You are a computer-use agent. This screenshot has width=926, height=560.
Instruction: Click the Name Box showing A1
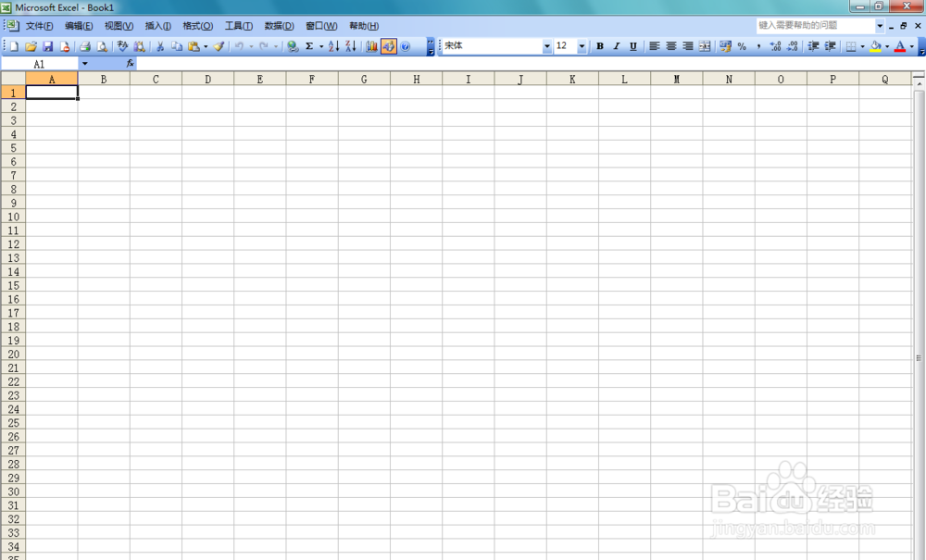pyautogui.click(x=40, y=64)
